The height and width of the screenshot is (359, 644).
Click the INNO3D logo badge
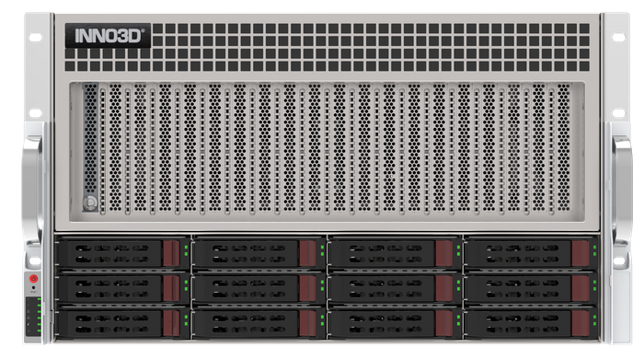(x=108, y=36)
